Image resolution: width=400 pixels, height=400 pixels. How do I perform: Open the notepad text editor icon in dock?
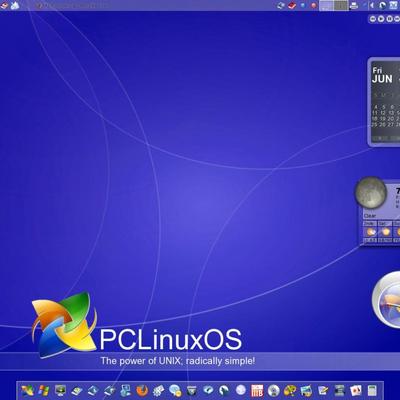[323, 390]
